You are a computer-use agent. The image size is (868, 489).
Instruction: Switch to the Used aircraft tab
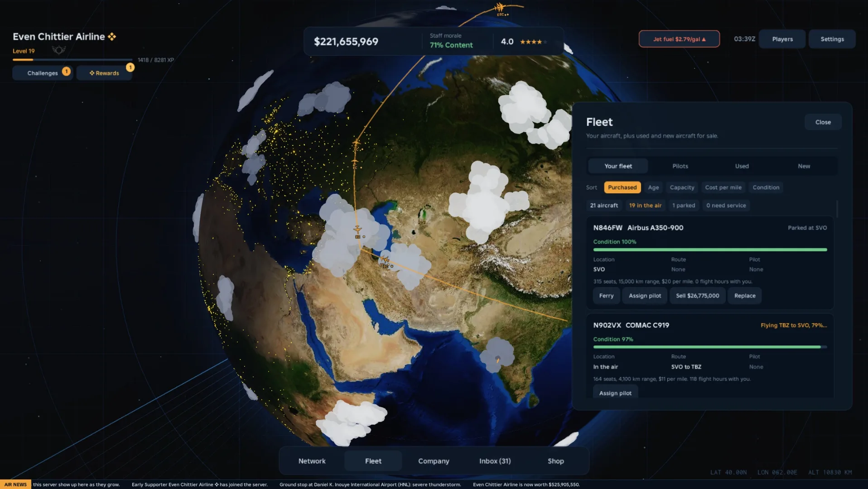pyautogui.click(x=742, y=166)
